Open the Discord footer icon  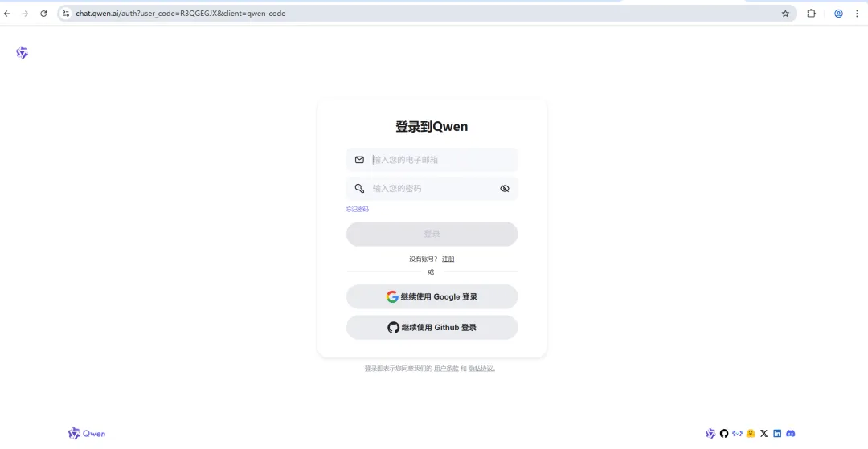pyautogui.click(x=791, y=434)
